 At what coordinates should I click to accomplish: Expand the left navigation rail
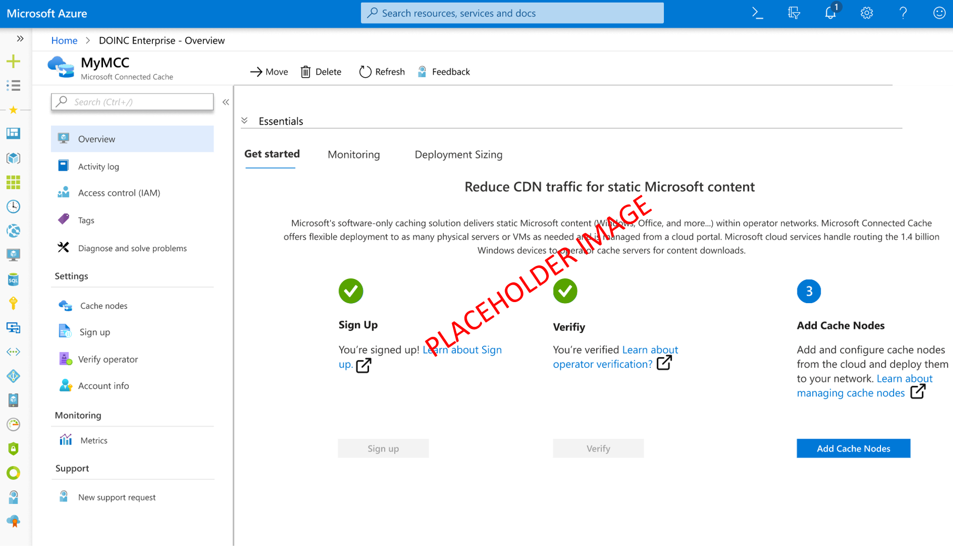click(20, 38)
